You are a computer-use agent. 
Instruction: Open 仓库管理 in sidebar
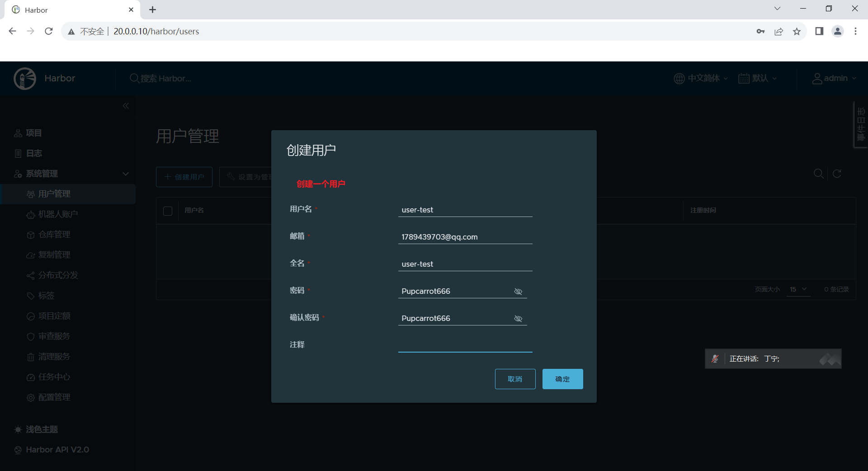pos(54,235)
